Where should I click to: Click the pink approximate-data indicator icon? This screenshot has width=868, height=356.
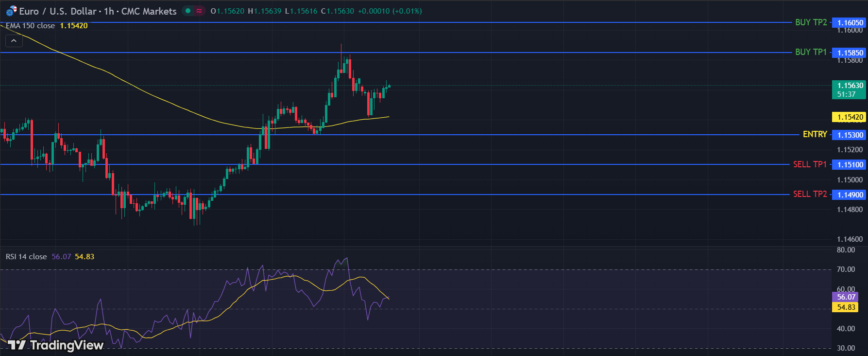[x=199, y=11]
